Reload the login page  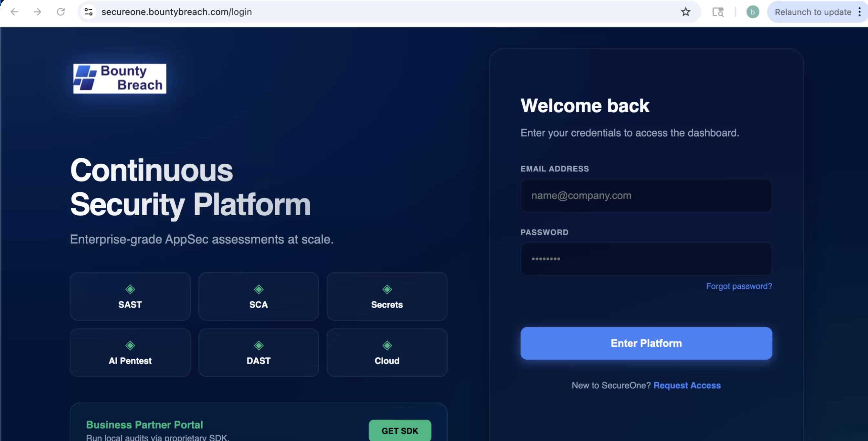[61, 12]
